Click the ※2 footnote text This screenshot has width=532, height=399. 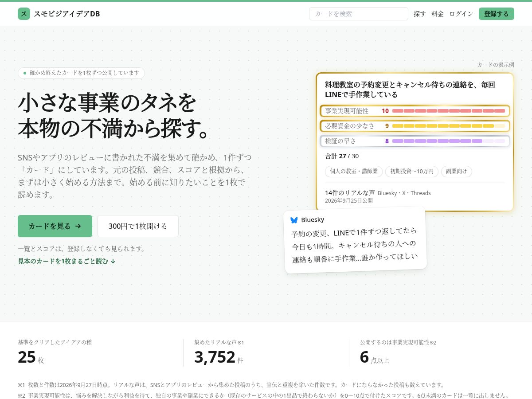click(x=263, y=395)
